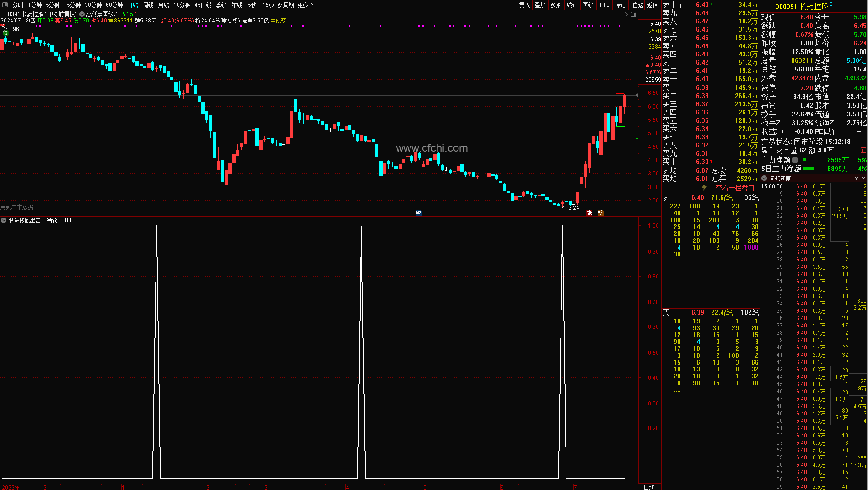Open the 多周期 multi-period view

click(286, 5)
